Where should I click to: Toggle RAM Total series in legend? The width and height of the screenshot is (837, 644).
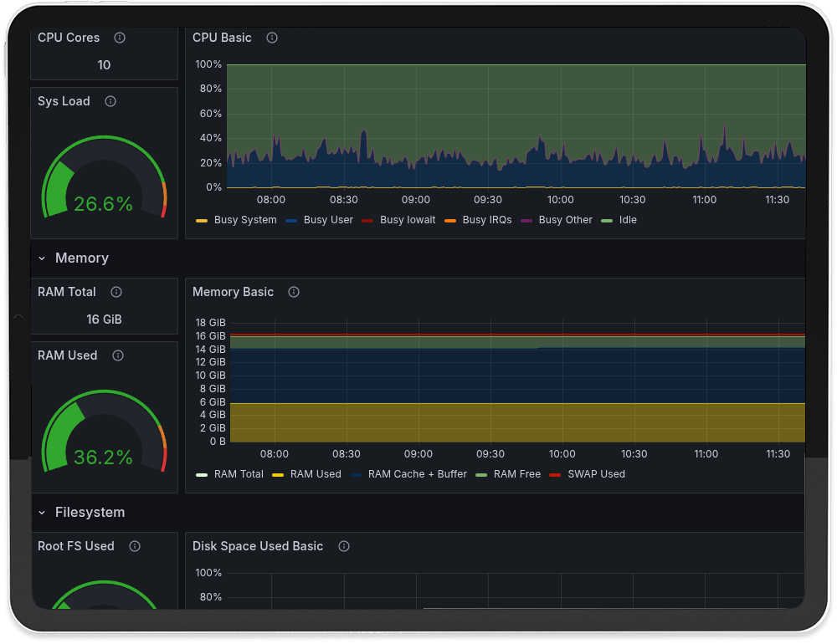coord(239,473)
